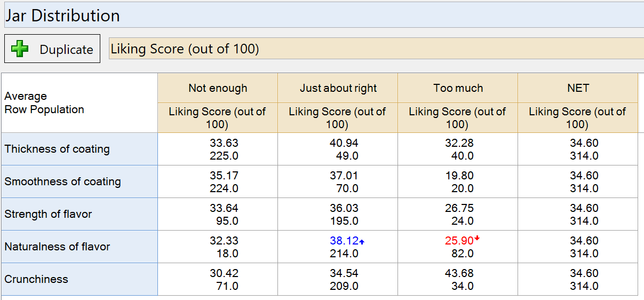Select the NET column header
Screen dimensions: 644x300
pos(578,88)
